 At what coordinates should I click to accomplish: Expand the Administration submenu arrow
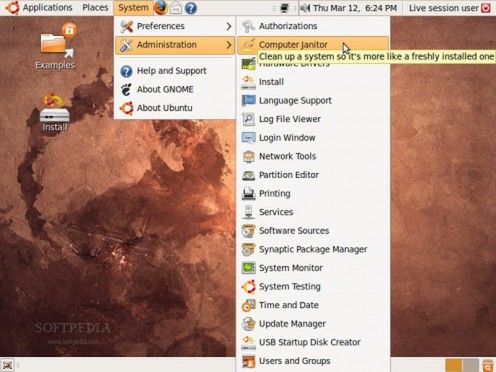click(229, 45)
